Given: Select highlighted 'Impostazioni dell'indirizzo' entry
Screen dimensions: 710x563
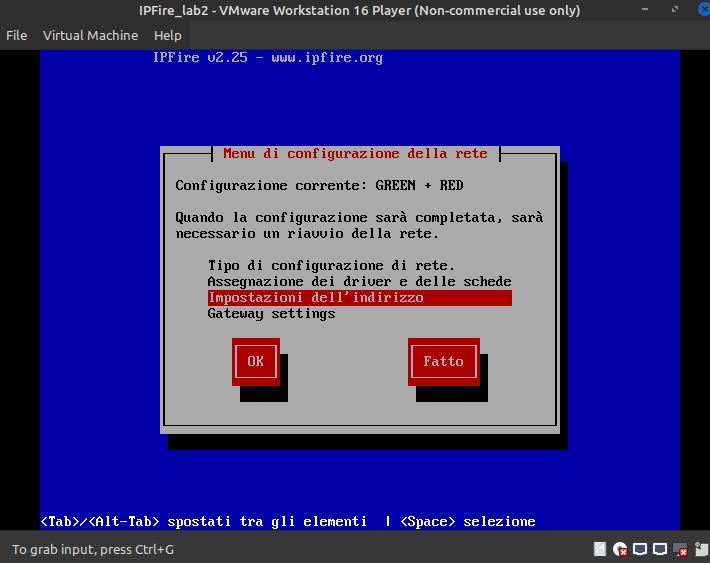Looking at the screenshot, I should pyautogui.click(x=360, y=298).
